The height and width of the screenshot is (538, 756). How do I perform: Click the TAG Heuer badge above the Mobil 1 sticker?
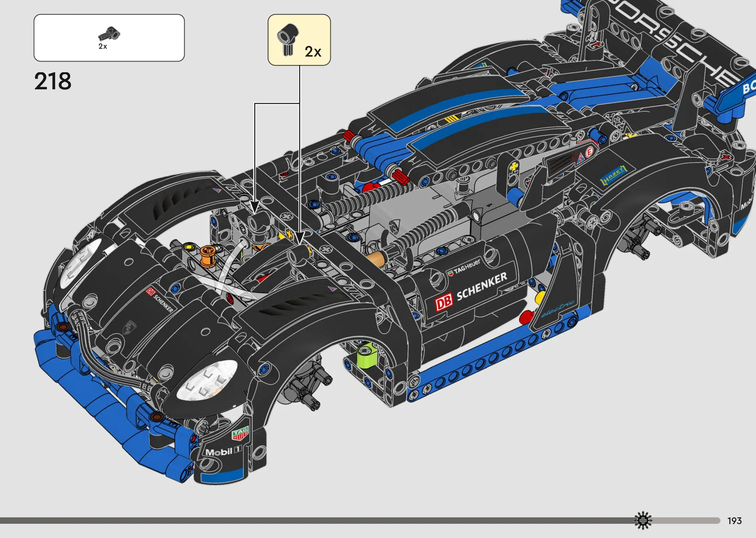point(240,433)
